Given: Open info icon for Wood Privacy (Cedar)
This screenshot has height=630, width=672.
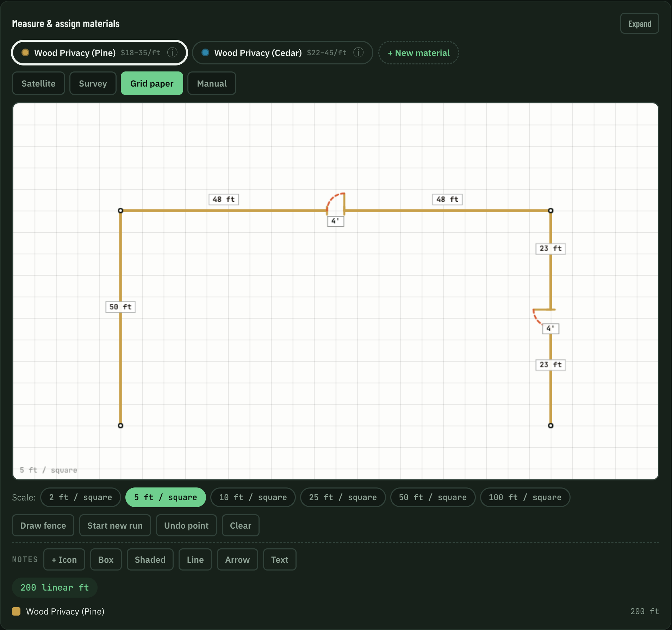Looking at the screenshot, I should pyautogui.click(x=358, y=52).
